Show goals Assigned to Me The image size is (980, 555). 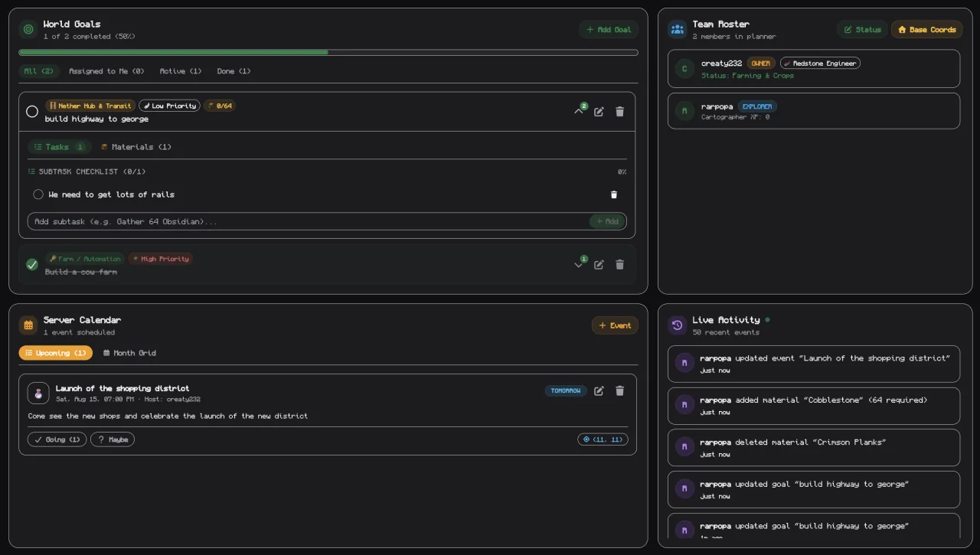coord(106,71)
